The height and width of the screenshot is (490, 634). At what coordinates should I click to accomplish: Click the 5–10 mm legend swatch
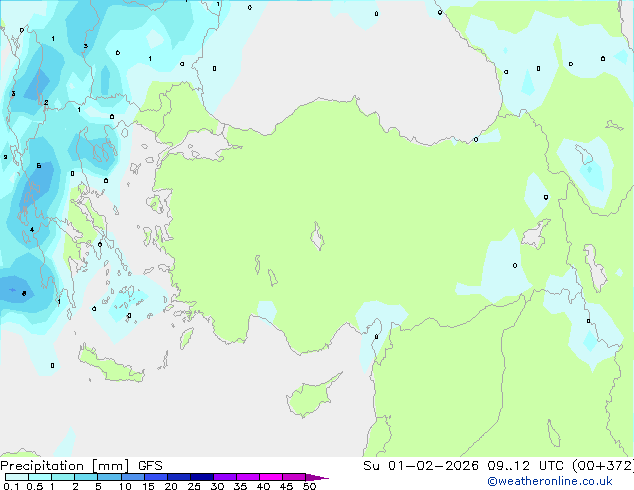[x=110, y=477]
